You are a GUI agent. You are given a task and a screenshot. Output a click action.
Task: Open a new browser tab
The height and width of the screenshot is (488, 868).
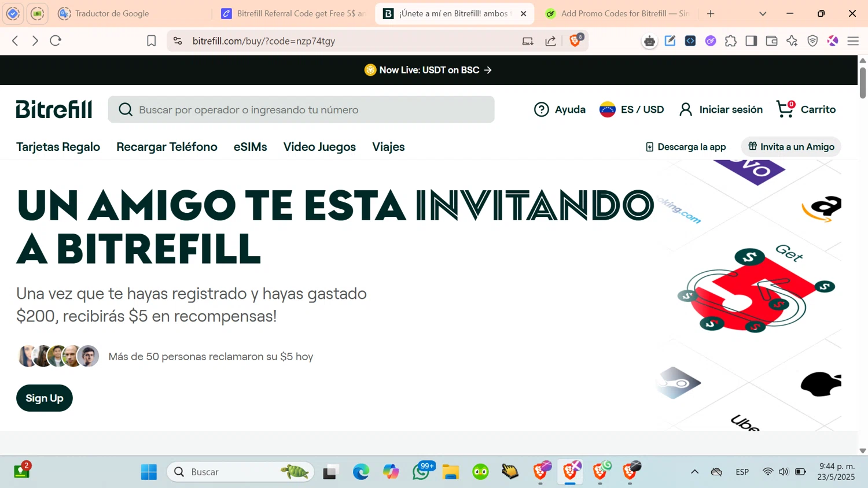click(711, 13)
